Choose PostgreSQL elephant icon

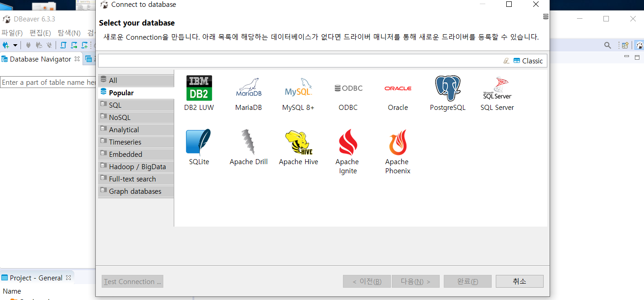coord(448,88)
